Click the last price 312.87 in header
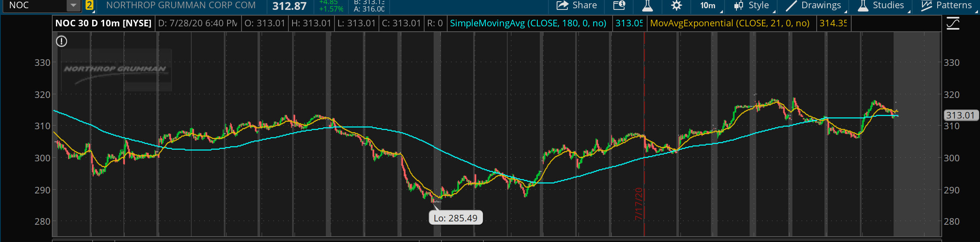The image size is (980, 242). [290, 6]
